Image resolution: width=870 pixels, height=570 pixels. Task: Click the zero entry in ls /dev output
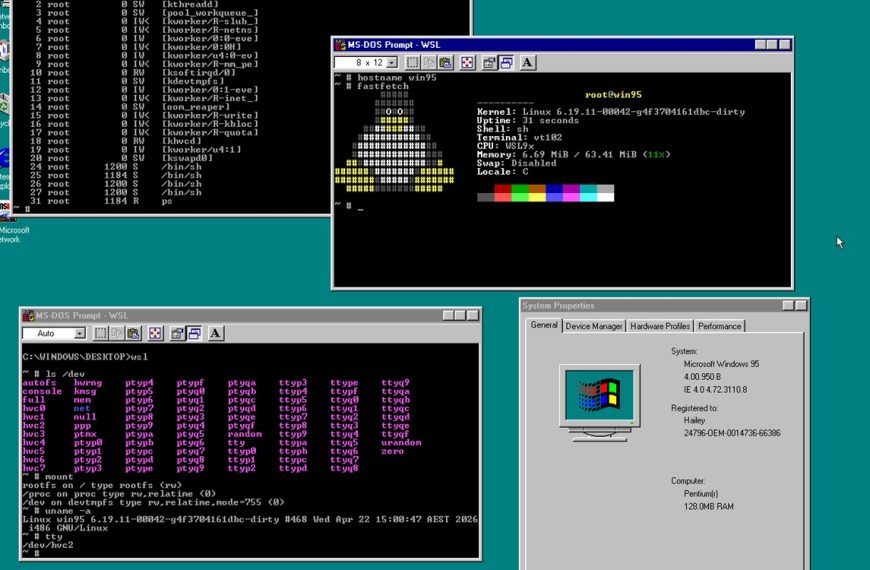pyautogui.click(x=392, y=451)
